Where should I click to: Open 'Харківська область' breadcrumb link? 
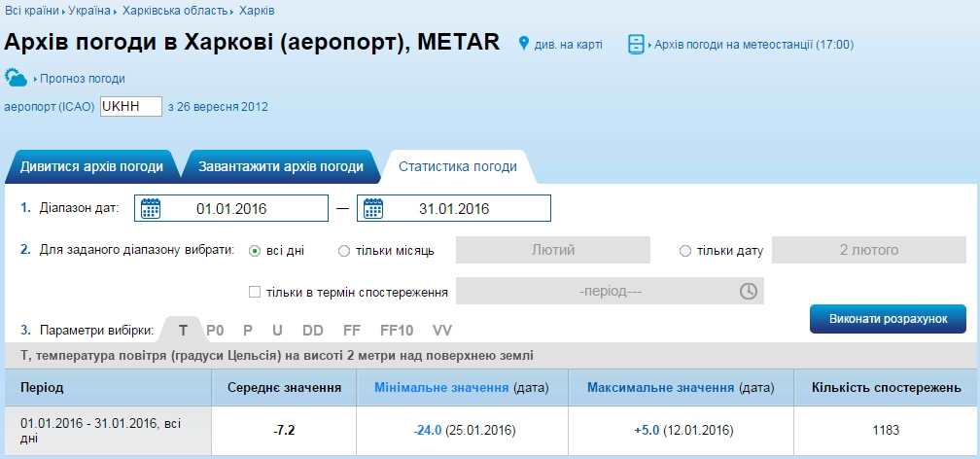click(x=175, y=11)
